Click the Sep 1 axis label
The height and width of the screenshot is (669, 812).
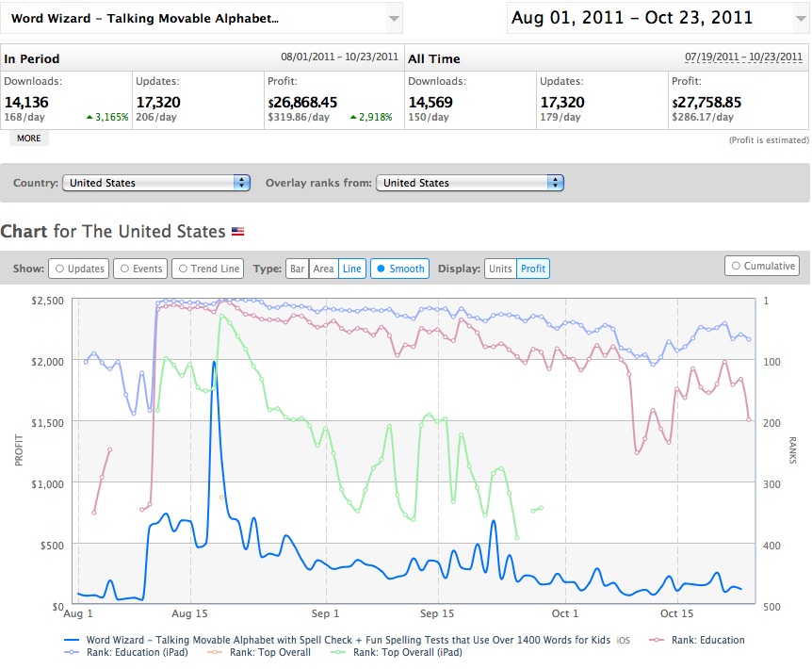tap(325, 613)
